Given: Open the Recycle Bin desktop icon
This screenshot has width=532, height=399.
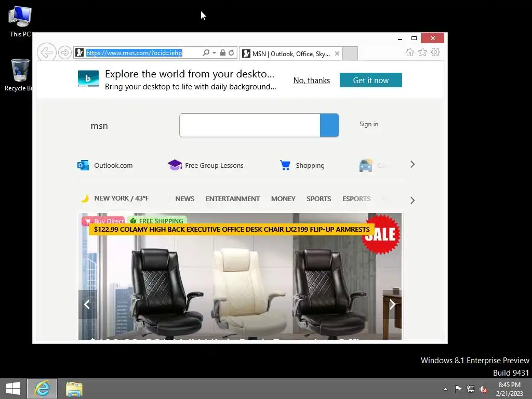Looking at the screenshot, I should [19, 75].
